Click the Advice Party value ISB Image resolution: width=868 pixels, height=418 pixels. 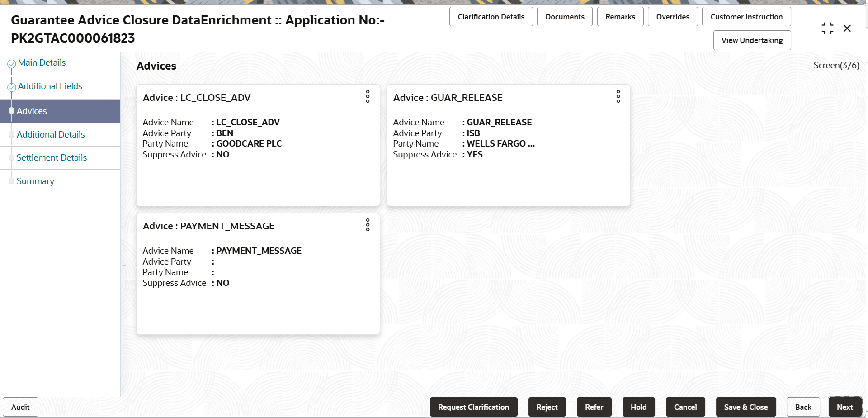(x=473, y=133)
